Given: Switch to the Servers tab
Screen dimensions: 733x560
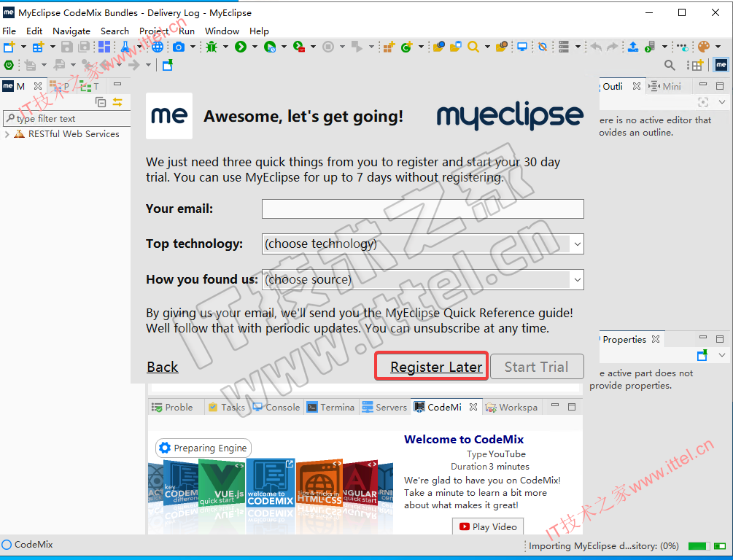Looking at the screenshot, I should coord(384,407).
